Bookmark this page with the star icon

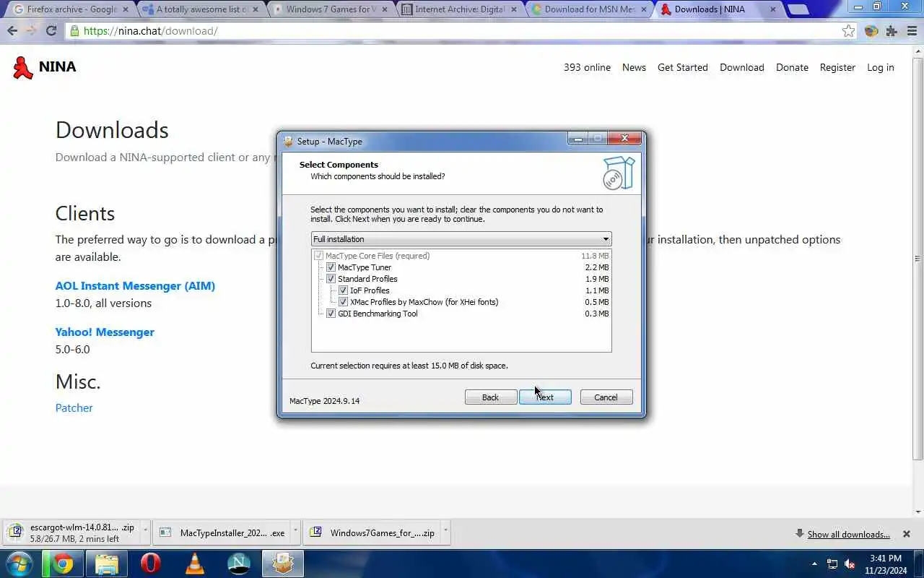(x=849, y=31)
